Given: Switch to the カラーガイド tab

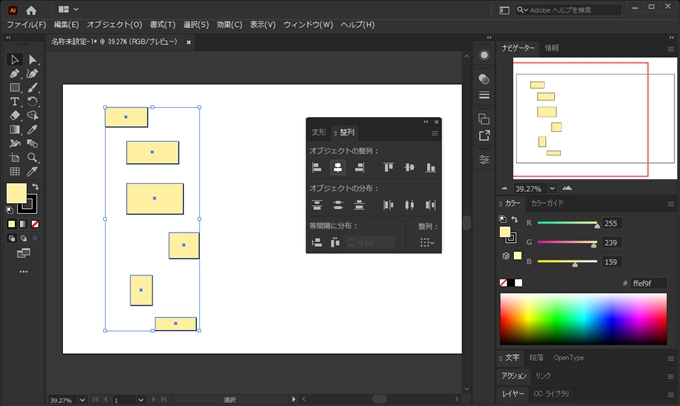Looking at the screenshot, I should coord(547,203).
